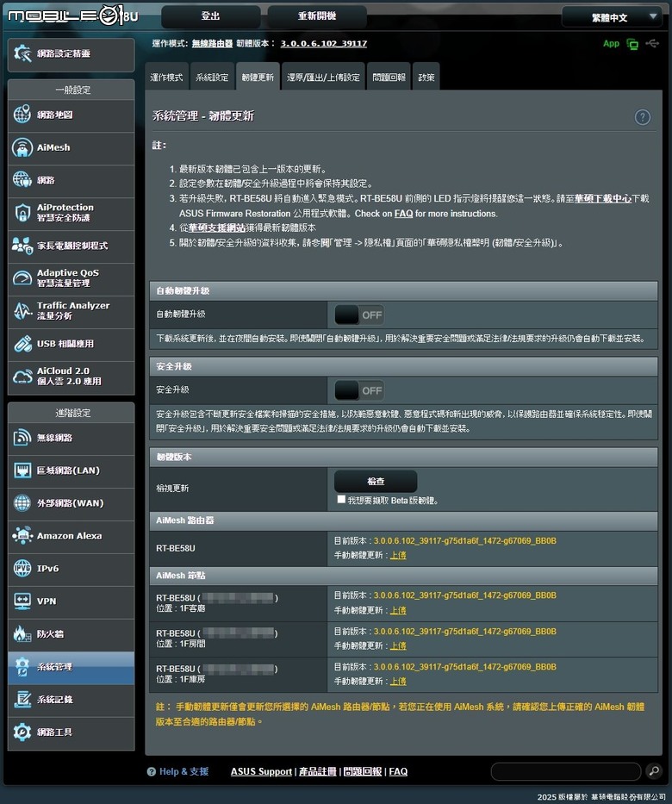
Task: Click the 登出 logout button
Action: pyautogui.click(x=211, y=16)
